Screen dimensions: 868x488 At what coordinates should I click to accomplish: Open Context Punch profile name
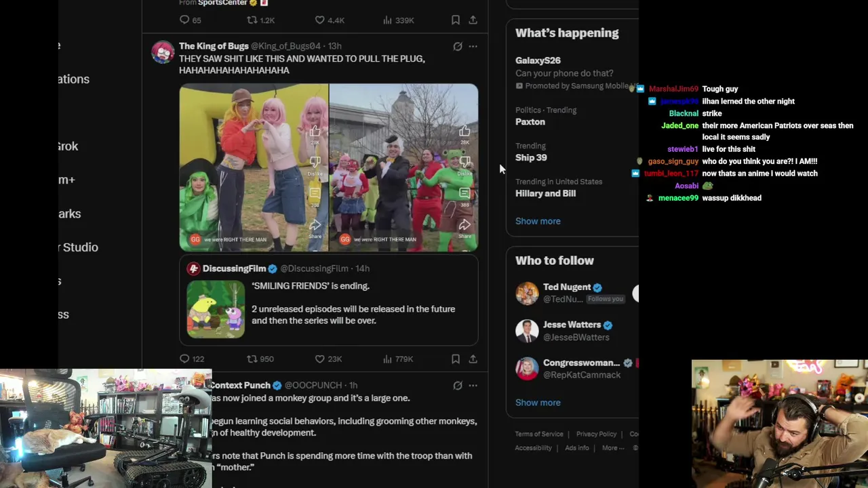tap(241, 386)
